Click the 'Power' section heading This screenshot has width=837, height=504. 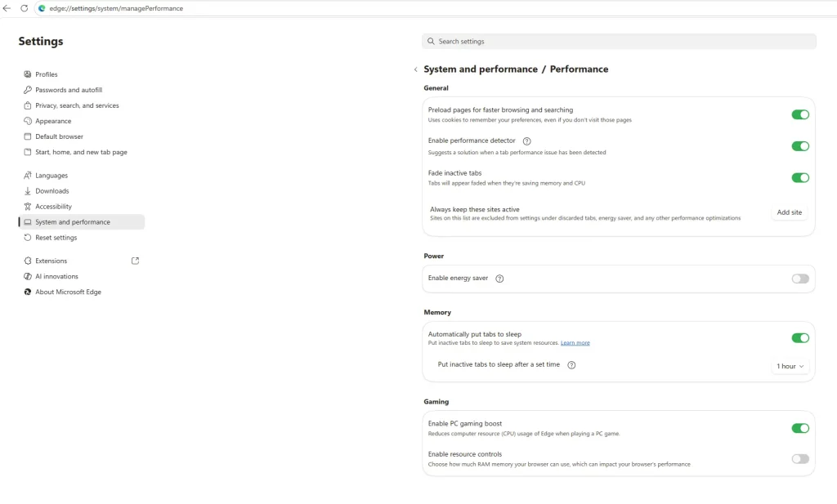(x=433, y=256)
